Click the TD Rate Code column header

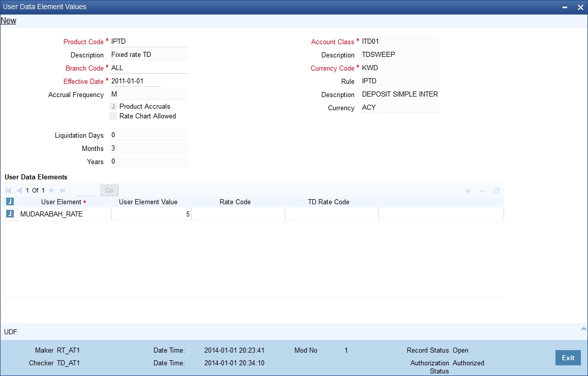332,202
